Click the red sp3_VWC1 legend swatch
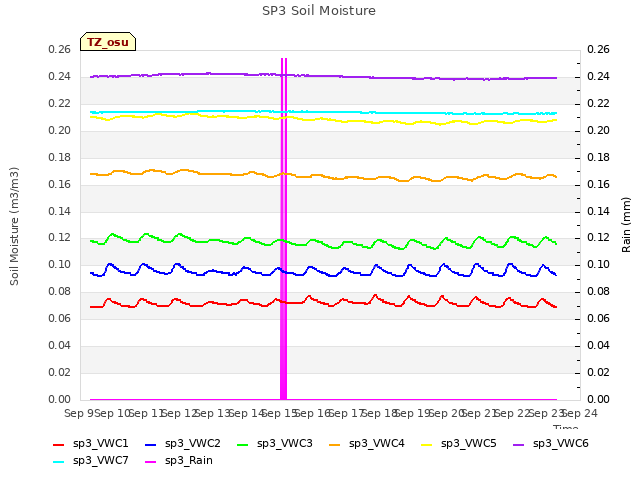The image size is (640, 480). [x=59, y=444]
